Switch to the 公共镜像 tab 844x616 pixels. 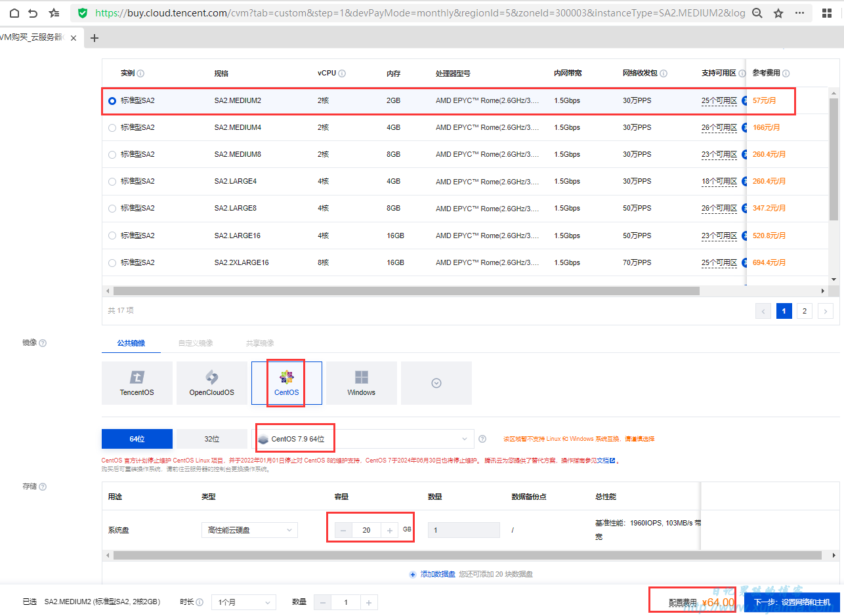131,343
